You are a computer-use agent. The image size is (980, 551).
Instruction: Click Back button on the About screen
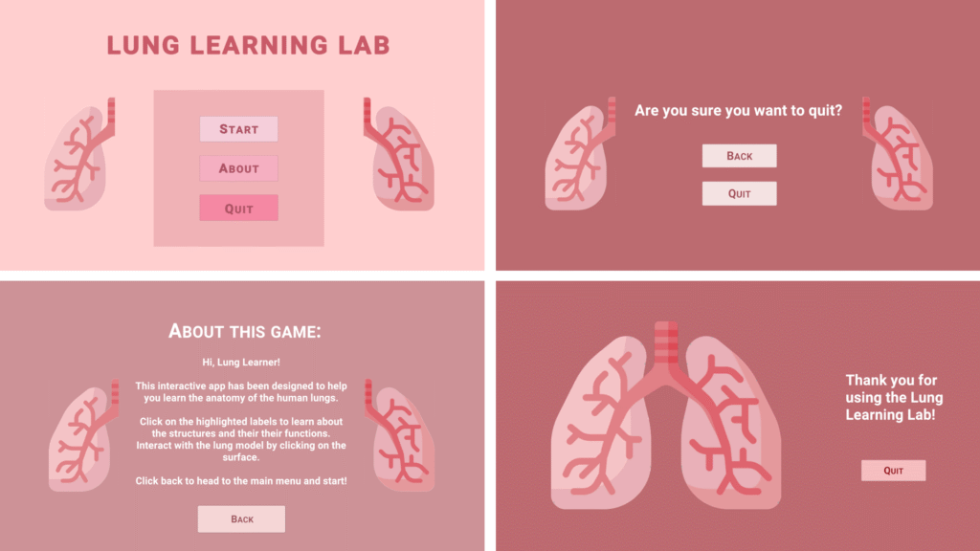coord(241,518)
